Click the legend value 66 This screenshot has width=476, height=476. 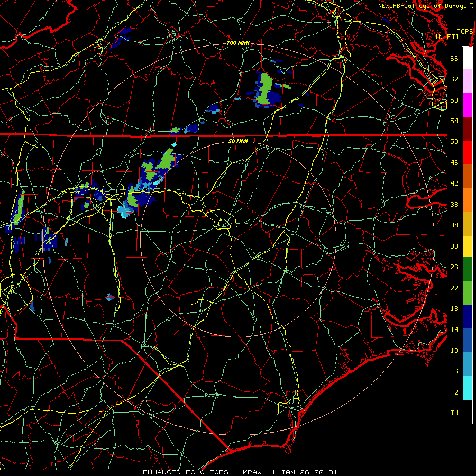[x=454, y=58]
